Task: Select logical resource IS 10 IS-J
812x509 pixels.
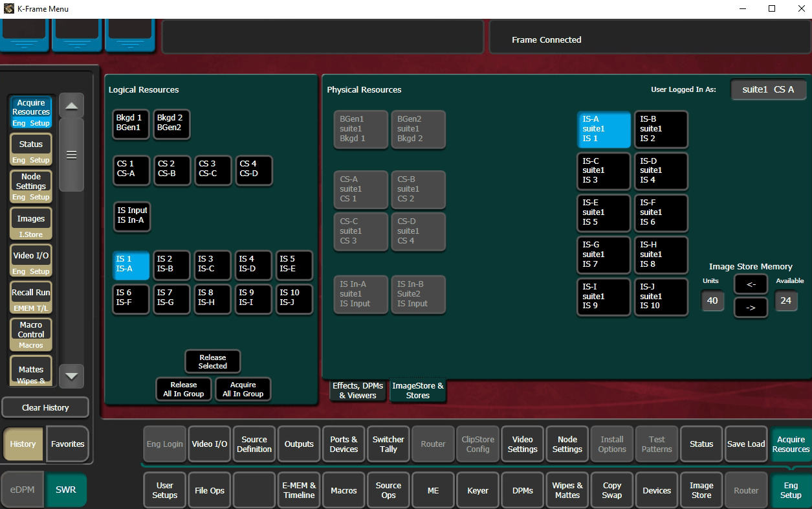Action: pos(294,299)
